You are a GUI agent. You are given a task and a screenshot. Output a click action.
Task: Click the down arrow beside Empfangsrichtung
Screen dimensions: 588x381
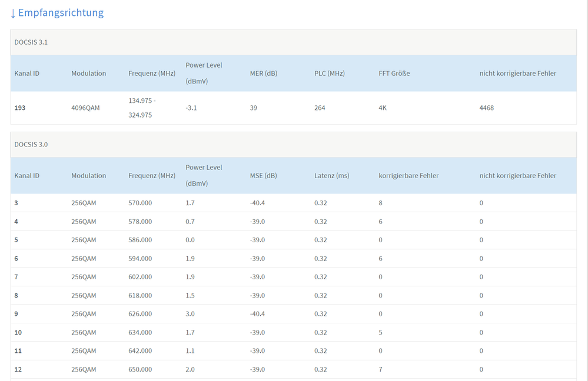pyautogui.click(x=13, y=13)
